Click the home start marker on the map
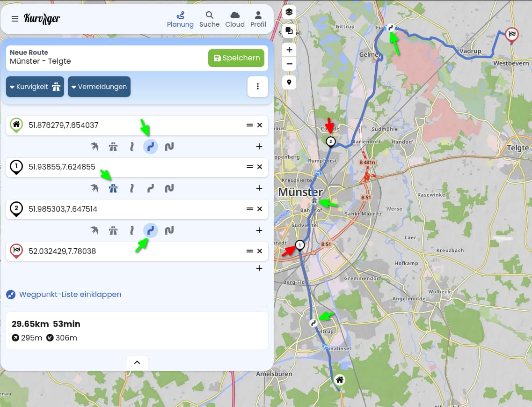 click(340, 380)
